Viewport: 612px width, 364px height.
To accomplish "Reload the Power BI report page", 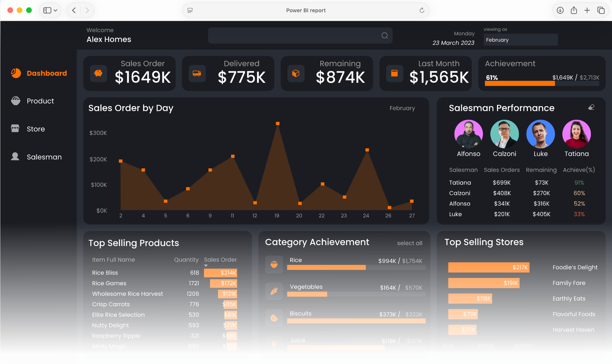I will click(422, 10).
